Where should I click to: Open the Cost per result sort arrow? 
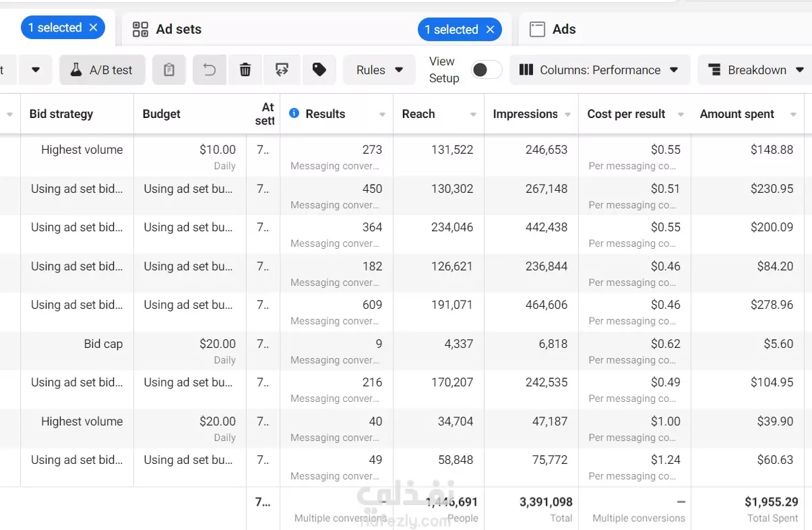(681, 115)
